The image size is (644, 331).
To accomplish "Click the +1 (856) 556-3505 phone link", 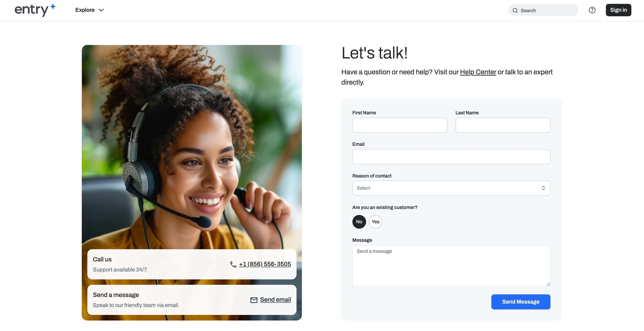I will (x=265, y=264).
